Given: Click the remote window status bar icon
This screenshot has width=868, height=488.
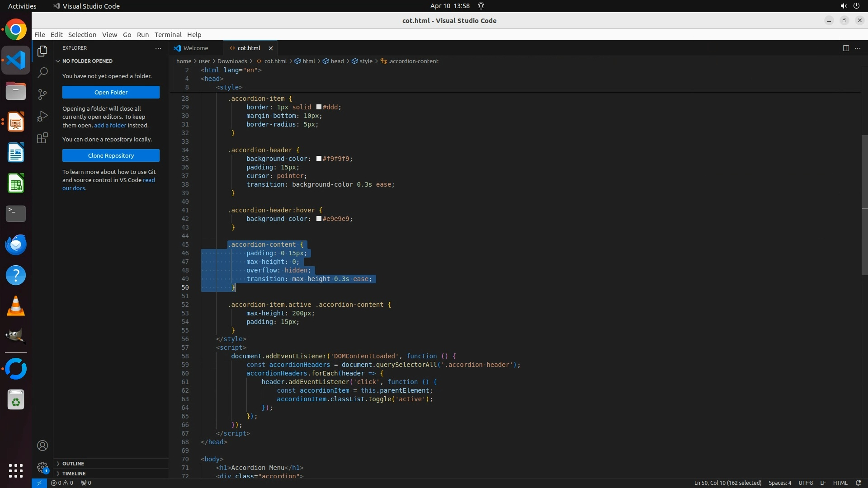Looking at the screenshot, I should tap(39, 483).
